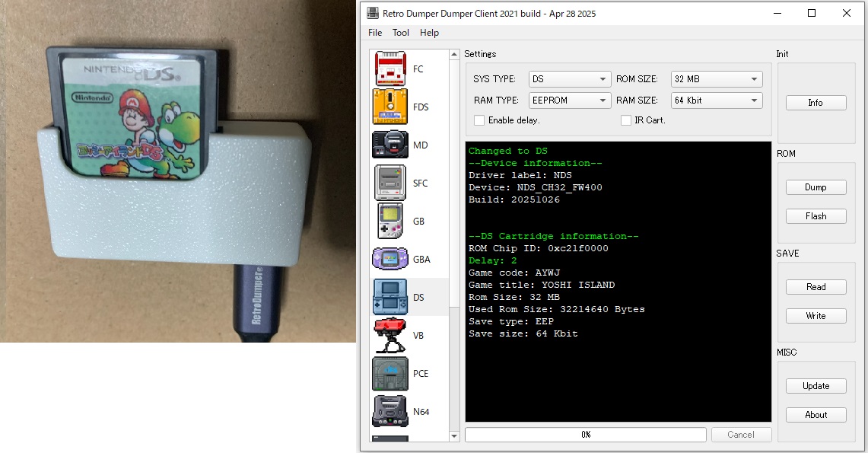Click the Read save button

point(816,287)
